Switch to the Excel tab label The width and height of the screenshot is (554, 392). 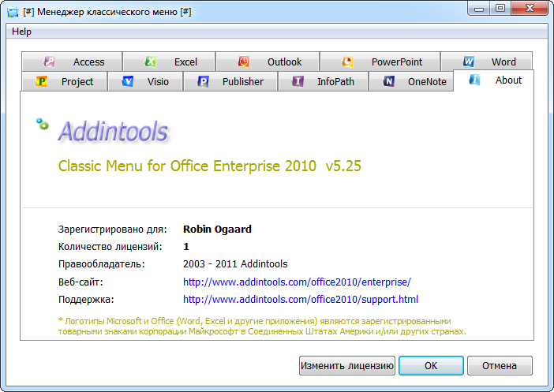pos(185,62)
